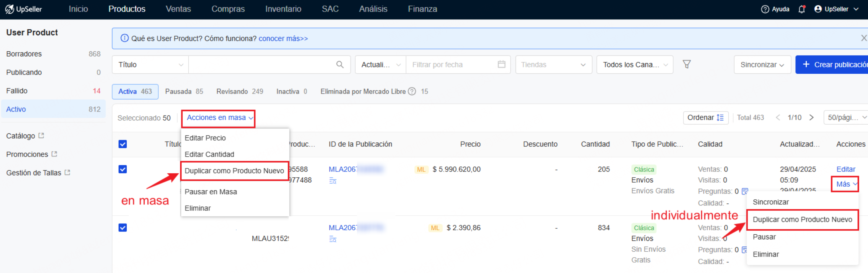This screenshot has width=868, height=273.
Task: Toggle the select-all header checkbox
Action: (123, 144)
